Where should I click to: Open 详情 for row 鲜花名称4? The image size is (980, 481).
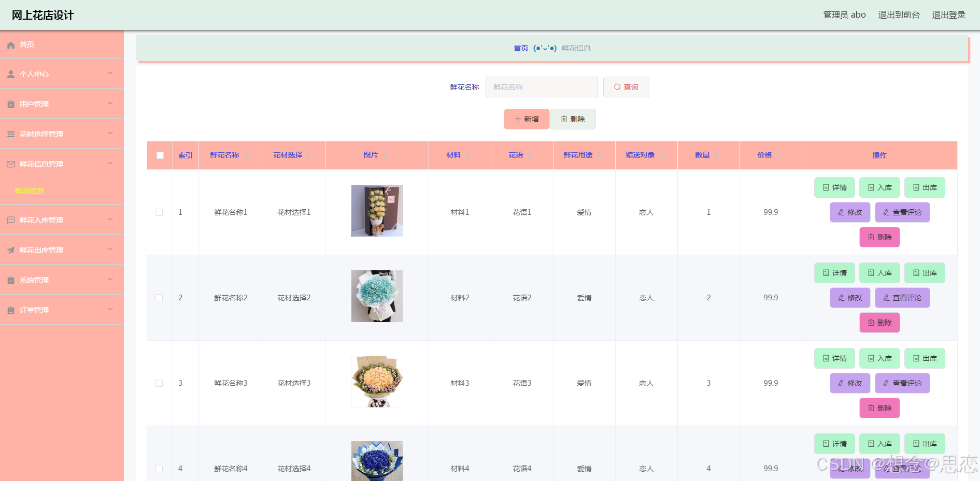(x=834, y=444)
